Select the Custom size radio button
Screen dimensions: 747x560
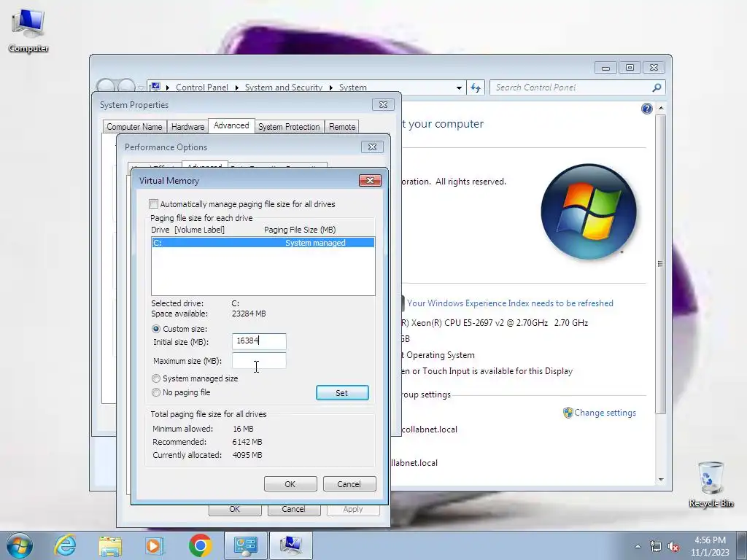(x=156, y=329)
